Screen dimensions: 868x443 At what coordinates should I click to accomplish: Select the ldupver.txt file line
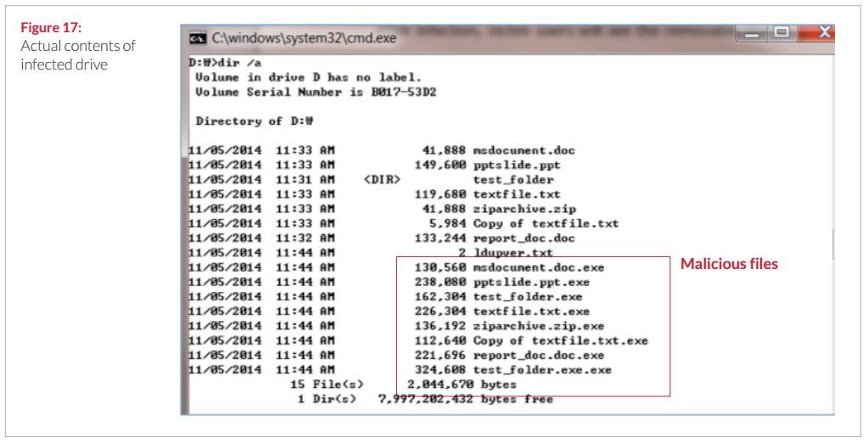coord(371,253)
